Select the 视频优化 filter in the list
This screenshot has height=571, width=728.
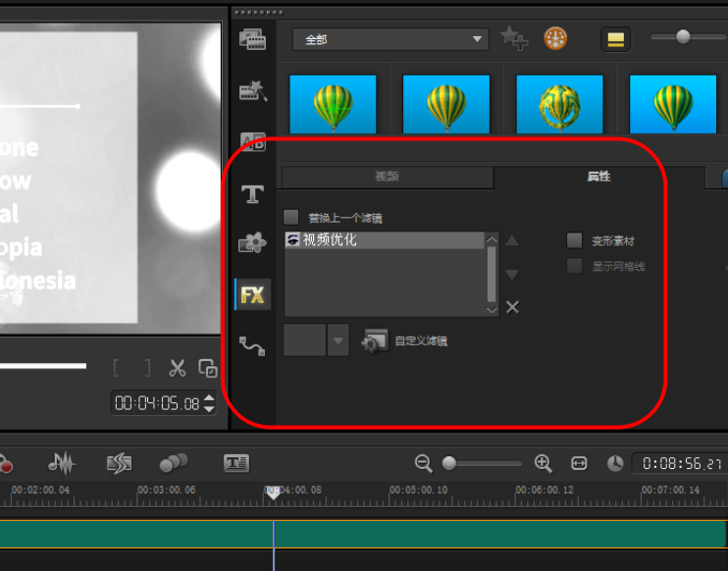tap(330, 239)
